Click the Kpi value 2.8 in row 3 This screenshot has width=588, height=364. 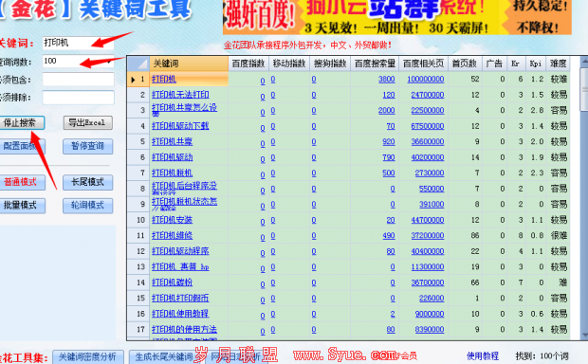[x=537, y=110]
